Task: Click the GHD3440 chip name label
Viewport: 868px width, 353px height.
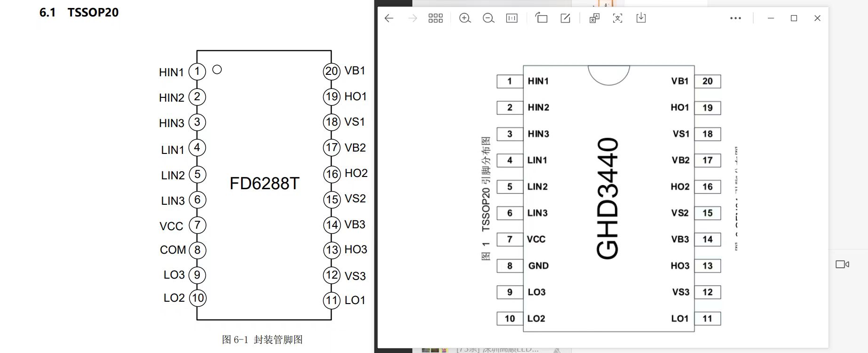Action: 608,198
